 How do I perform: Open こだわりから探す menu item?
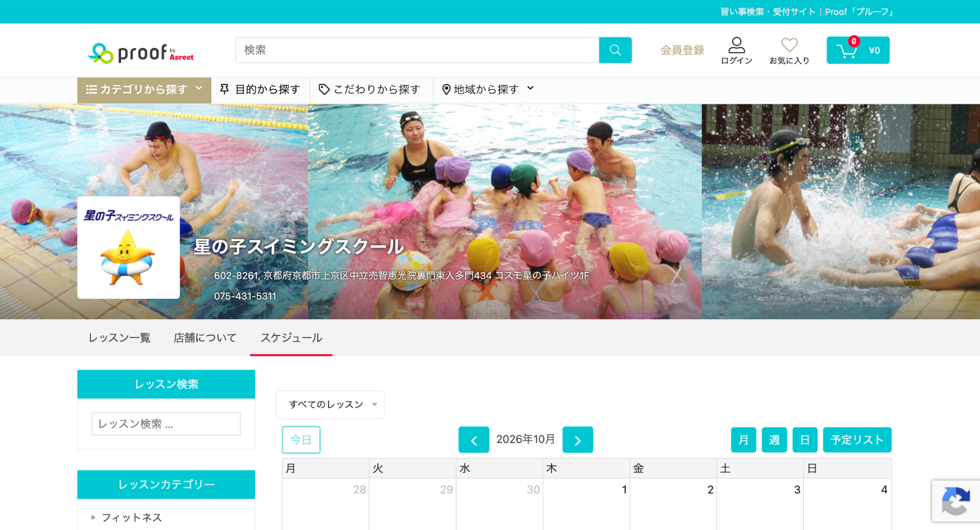pyautogui.click(x=370, y=90)
